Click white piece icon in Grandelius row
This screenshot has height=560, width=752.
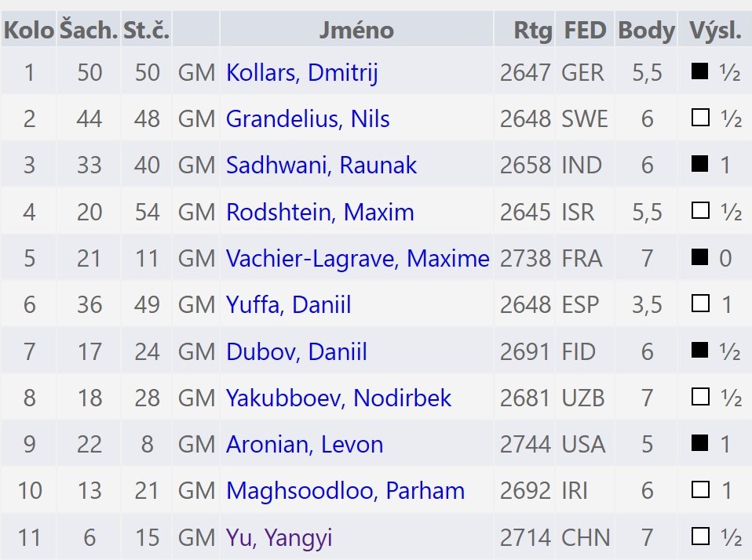coord(699,118)
